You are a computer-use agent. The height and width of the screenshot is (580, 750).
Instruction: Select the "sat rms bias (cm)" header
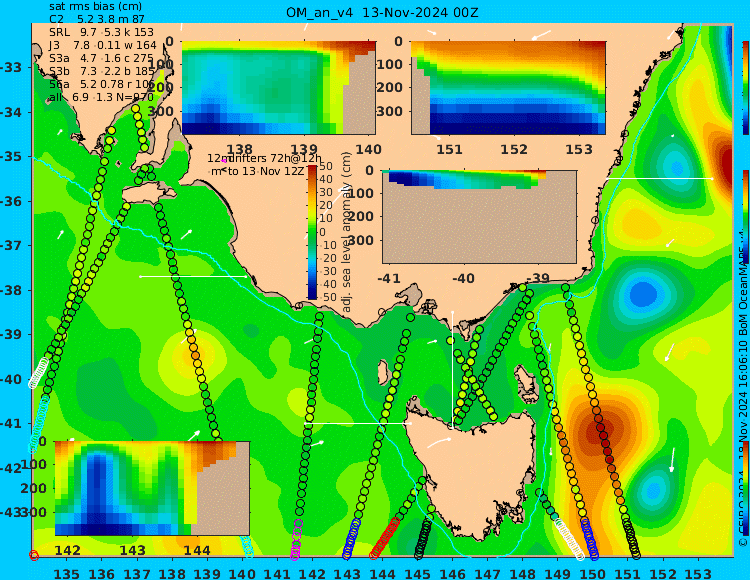tap(95, 7)
